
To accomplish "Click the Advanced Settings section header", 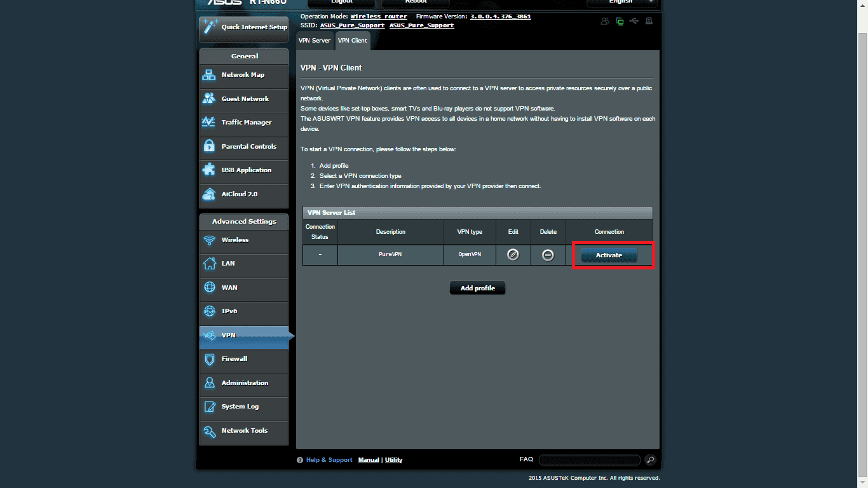I will tap(244, 222).
